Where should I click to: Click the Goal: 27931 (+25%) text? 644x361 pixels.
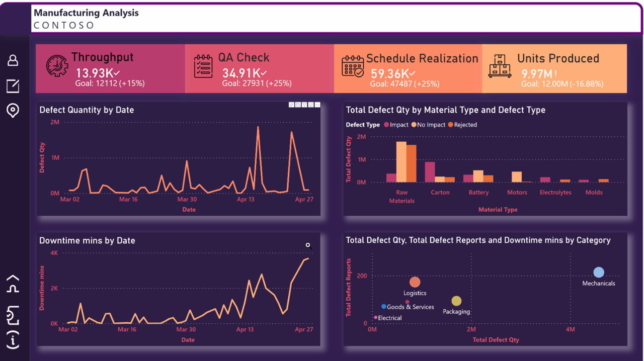click(x=257, y=83)
